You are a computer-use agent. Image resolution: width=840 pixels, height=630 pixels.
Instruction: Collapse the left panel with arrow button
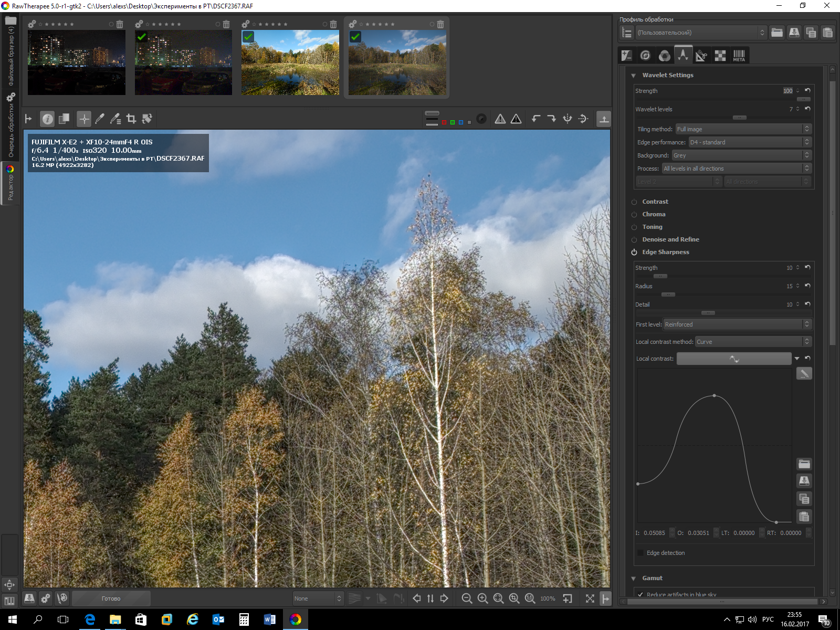point(28,119)
